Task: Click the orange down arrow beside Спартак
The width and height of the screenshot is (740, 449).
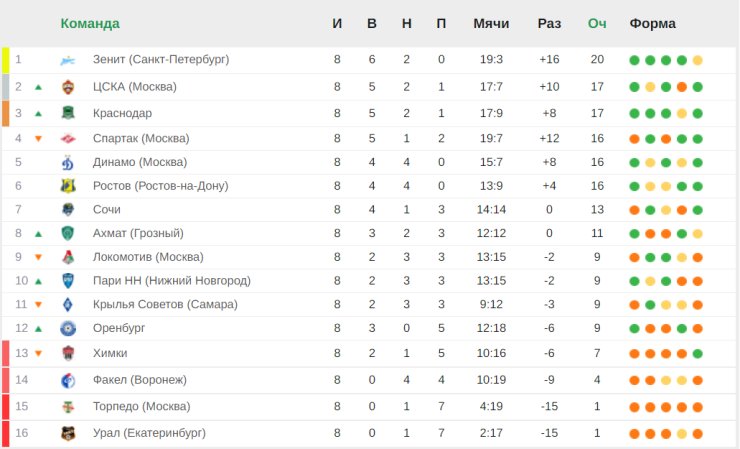Action: tap(39, 139)
